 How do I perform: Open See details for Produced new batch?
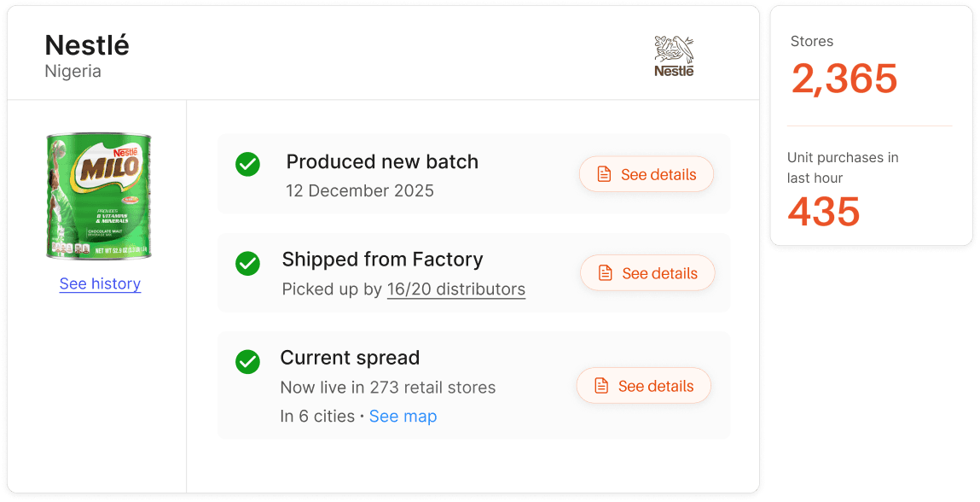646,174
